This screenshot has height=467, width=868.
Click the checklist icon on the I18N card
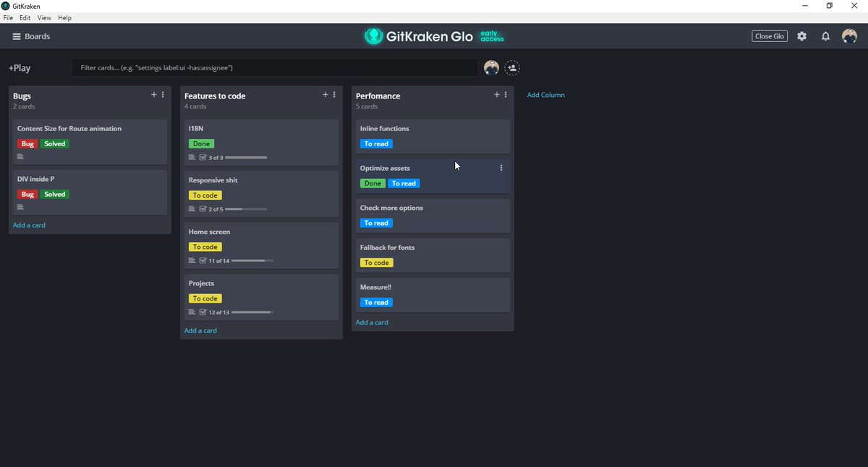pos(202,157)
